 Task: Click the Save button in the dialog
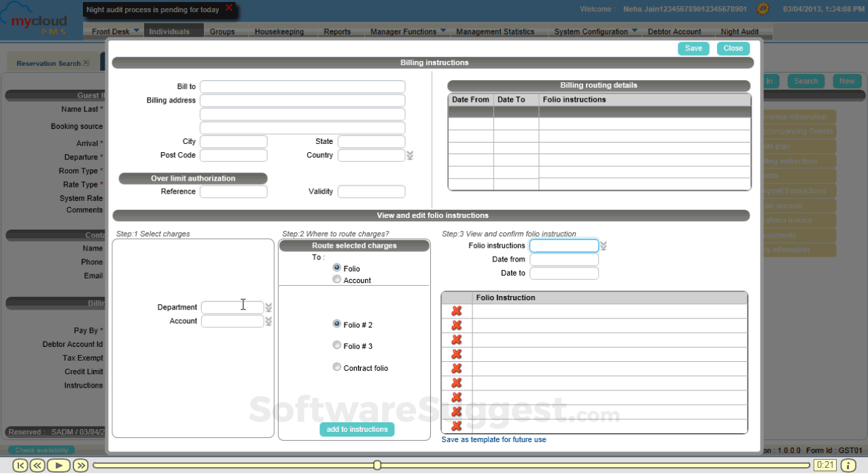(693, 48)
